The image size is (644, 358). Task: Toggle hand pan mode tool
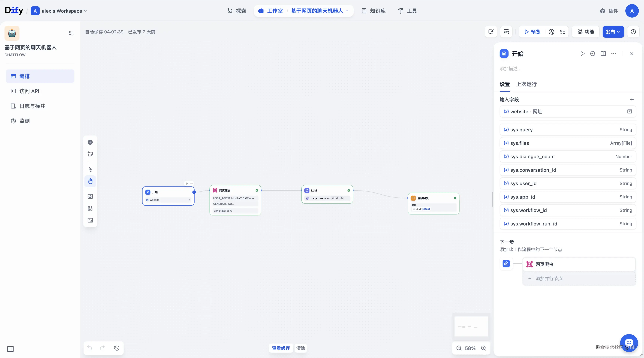coord(90,181)
